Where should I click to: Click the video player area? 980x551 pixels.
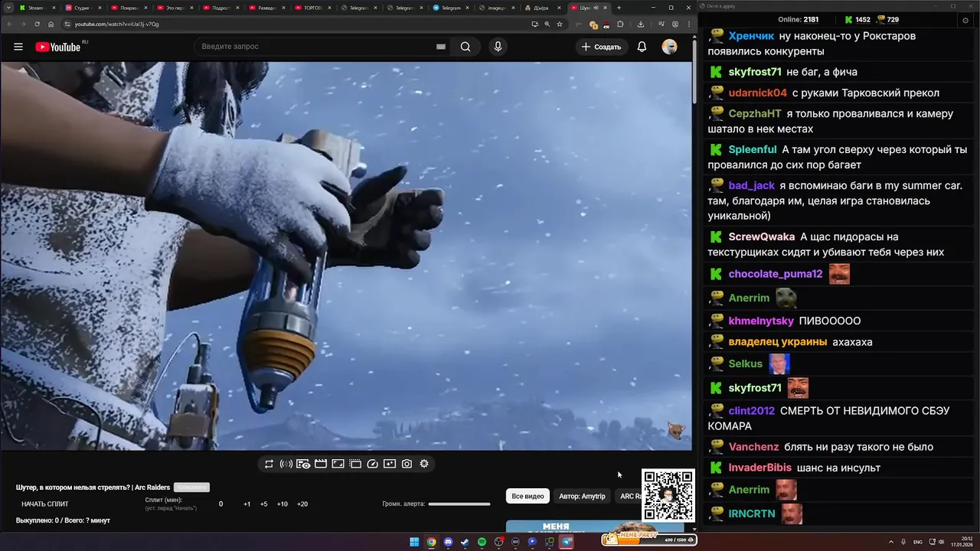click(x=346, y=256)
